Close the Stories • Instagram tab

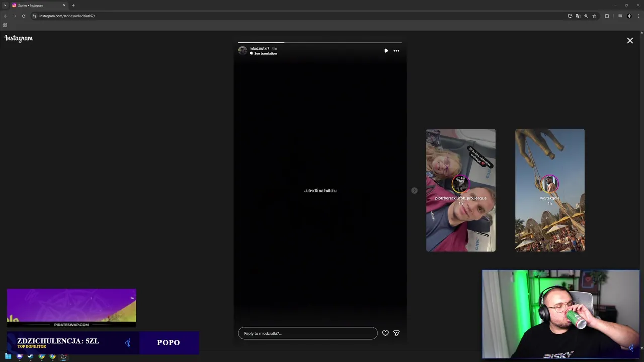tap(64, 5)
